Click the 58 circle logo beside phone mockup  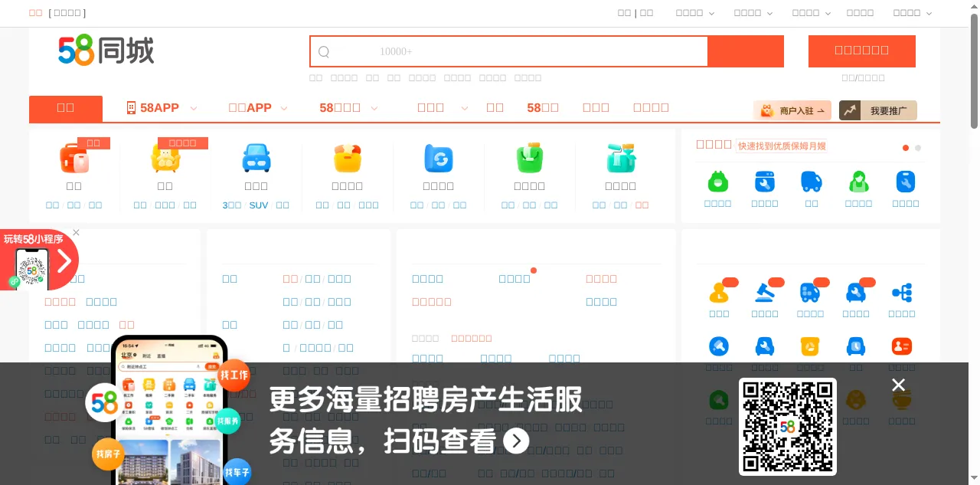[x=104, y=403]
